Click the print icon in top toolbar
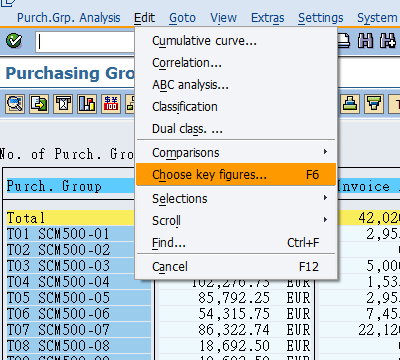The width and height of the screenshot is (400, 360). tap(344, 41)
